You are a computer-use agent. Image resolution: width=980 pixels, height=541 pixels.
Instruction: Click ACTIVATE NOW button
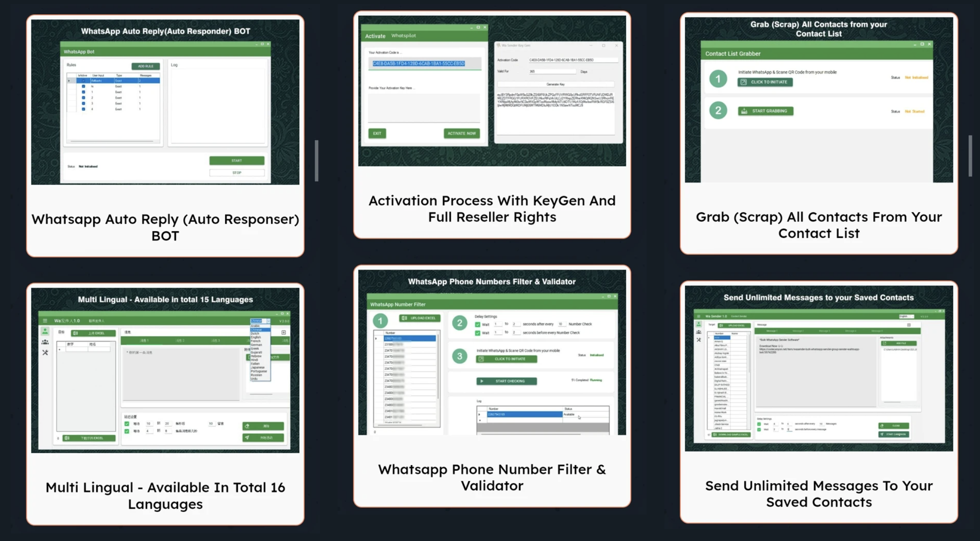[x=462, y=133]
